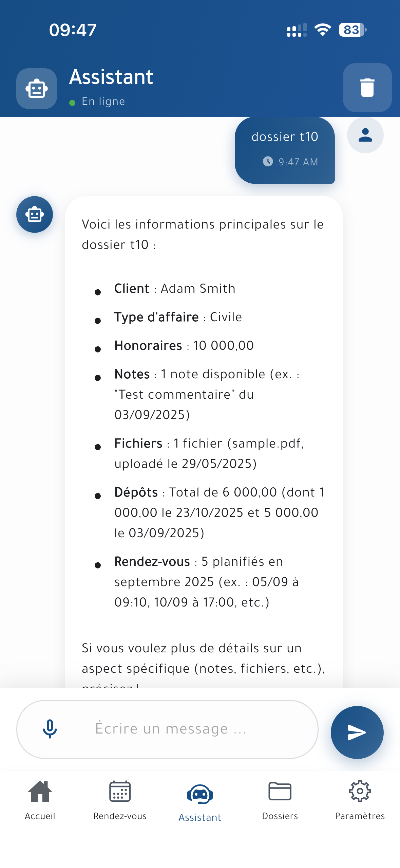The height and width of the screenshot is (868, 400).
Task: Tap the Assistant title in header
Action: (x=111, y=77)
